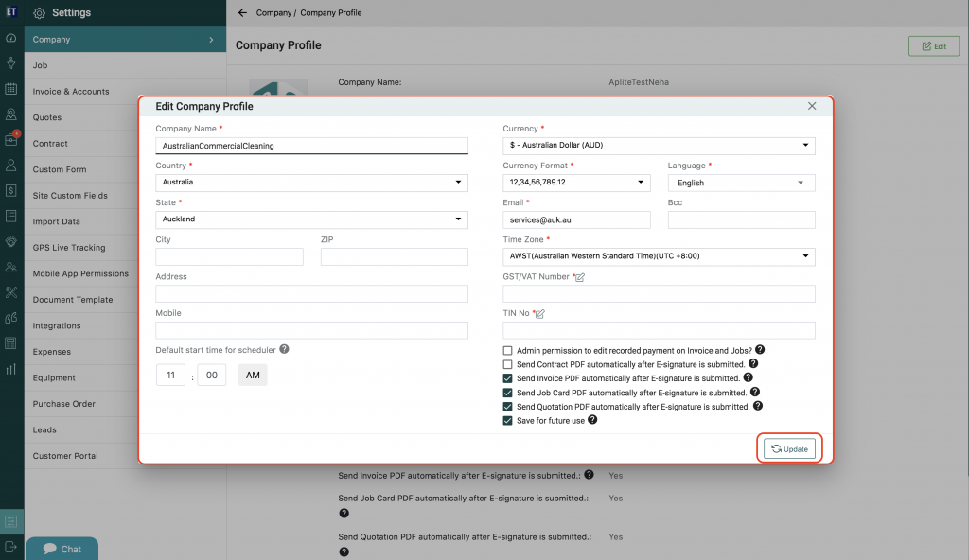Click the Edit button on Company Profile page

tap(934, 46)
